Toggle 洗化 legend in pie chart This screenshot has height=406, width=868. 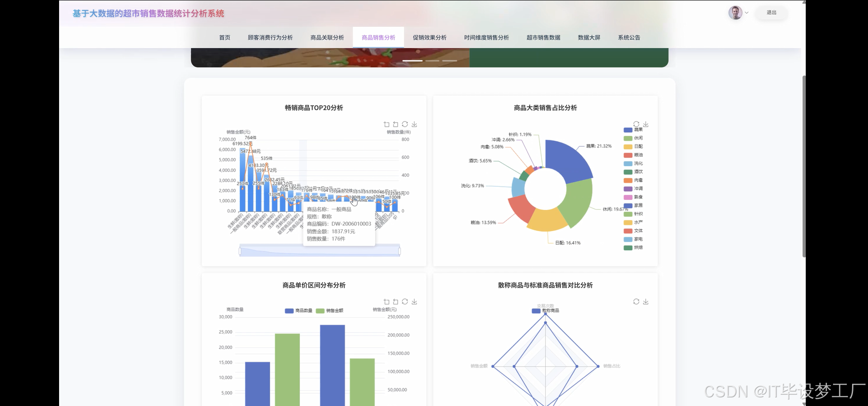point(633,163)
